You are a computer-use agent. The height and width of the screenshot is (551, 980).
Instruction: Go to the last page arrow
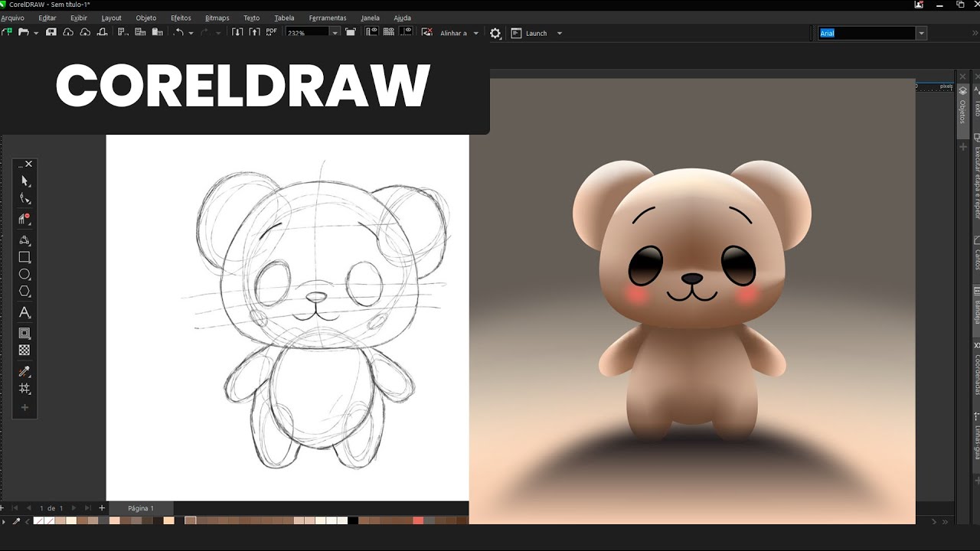click(x=87, y=508)
